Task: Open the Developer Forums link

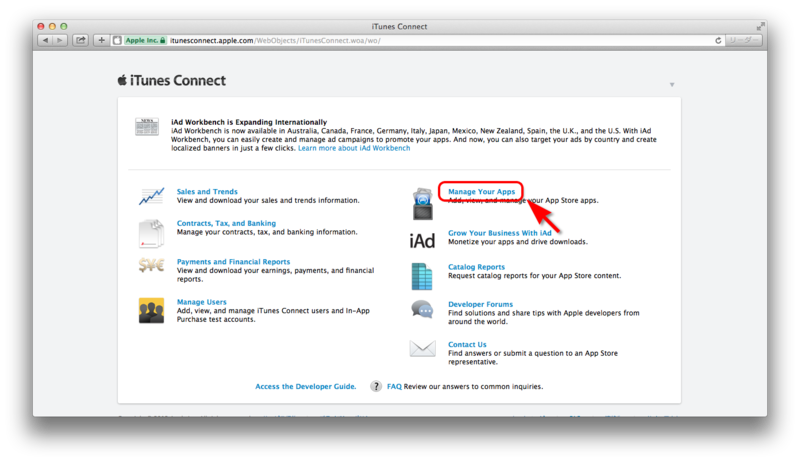Action: click(x=481, y=304)
